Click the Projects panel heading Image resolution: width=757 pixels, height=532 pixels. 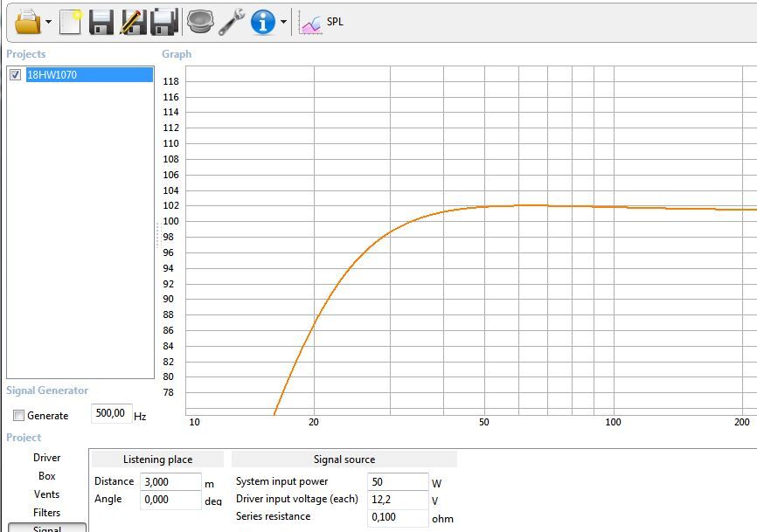26,54
